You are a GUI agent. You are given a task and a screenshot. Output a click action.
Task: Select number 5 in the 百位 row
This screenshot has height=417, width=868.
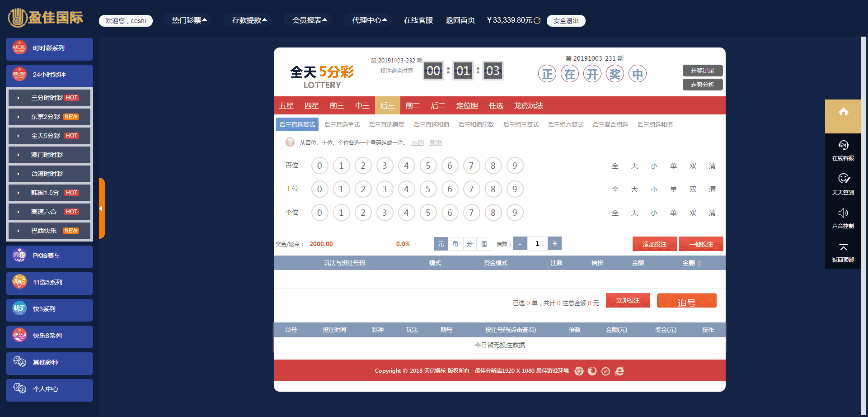point(428,166)
